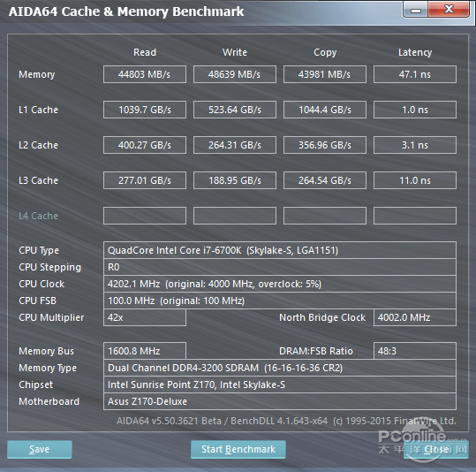Select the L2 Cache Read result
This screenshot has height=472, width=476.
tap(145, 145)
